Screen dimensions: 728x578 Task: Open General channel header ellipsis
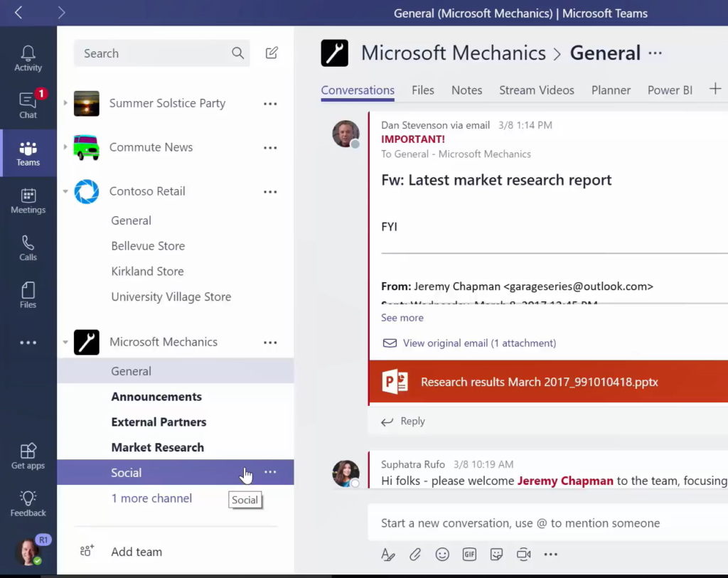[655, 53]
